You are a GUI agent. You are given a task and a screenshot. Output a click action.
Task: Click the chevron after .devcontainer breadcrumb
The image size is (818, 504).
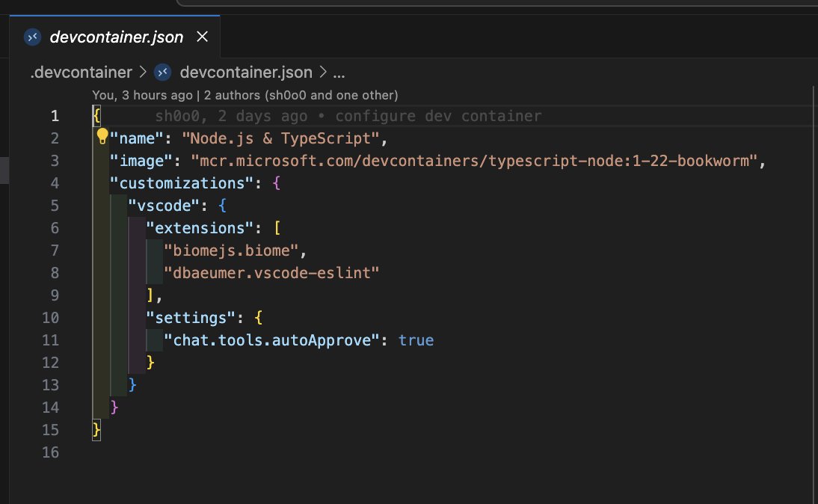tap(142, 72)
